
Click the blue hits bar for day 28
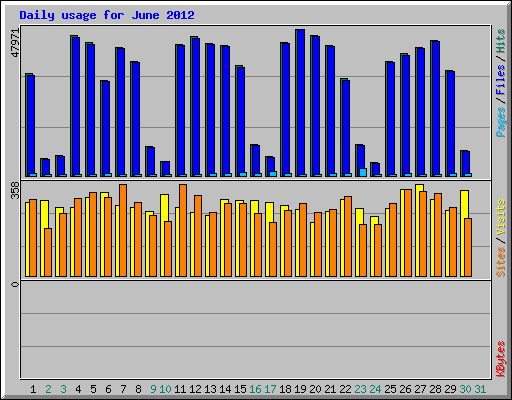pos(436,109)
